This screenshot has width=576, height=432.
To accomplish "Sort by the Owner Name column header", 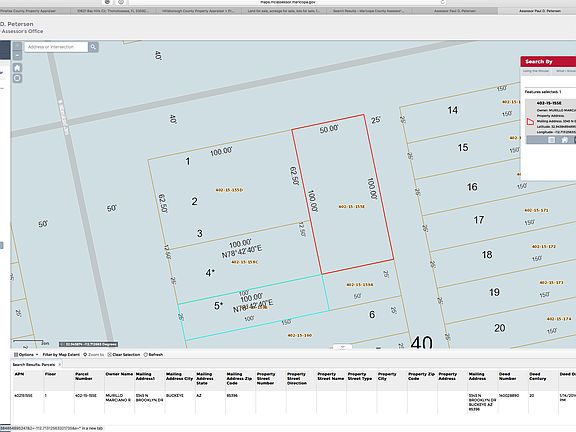I will (x=119, y=374).
